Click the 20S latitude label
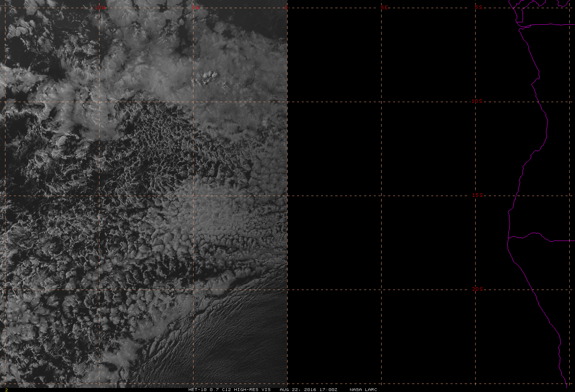Image resolution: width=575 pixels, height=392 pixels. 477,289
